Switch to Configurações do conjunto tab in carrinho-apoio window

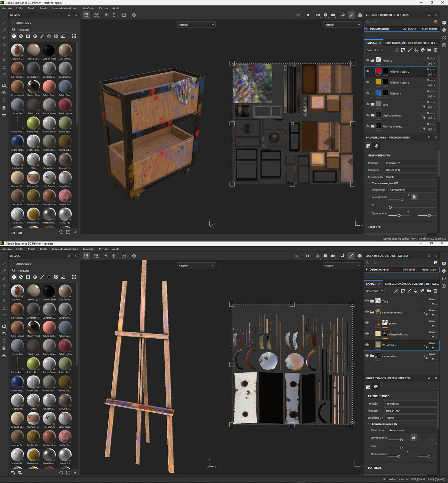tap(412, 43)
